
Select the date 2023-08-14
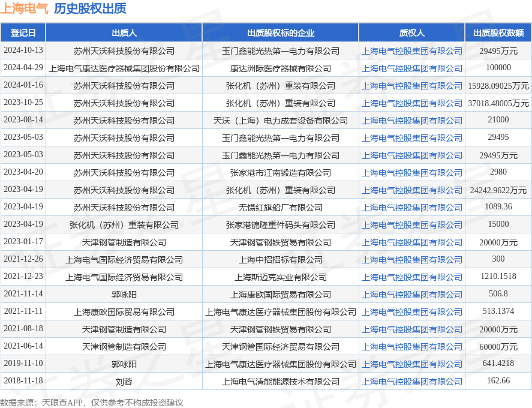pos(23,120)
